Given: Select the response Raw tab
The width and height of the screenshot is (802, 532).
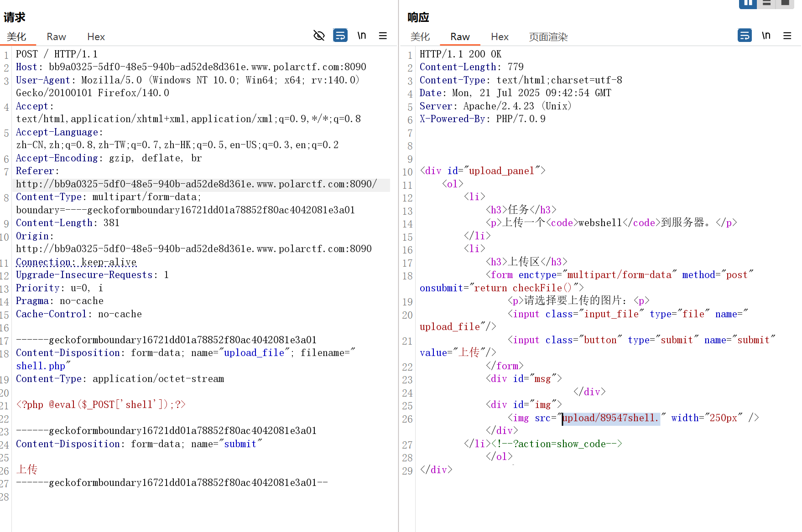Looking at the screenshot, I should point(460,36).
